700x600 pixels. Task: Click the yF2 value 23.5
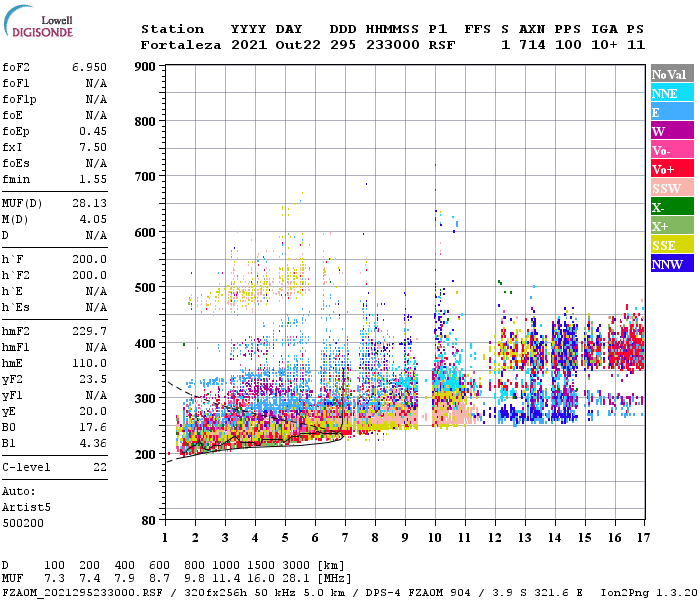pyautogui.click(x=93, y=379)
